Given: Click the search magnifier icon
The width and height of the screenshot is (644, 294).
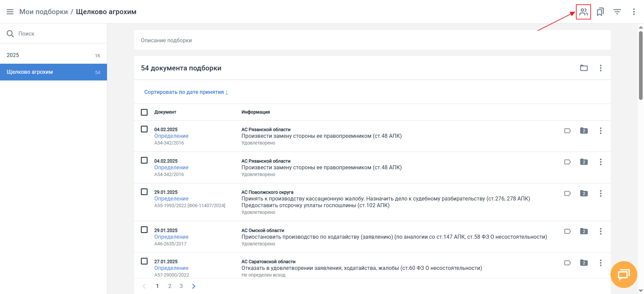Looking at the screenshot, I should 10,34.
